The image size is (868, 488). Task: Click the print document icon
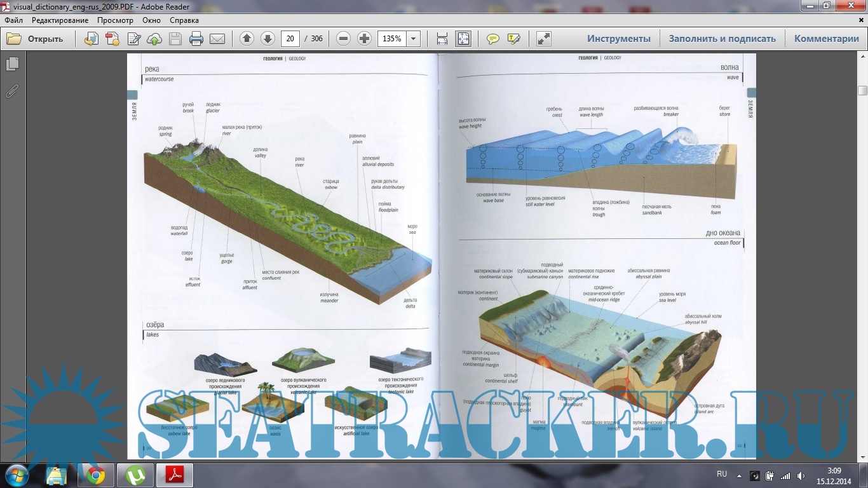[x=196, y=39]
